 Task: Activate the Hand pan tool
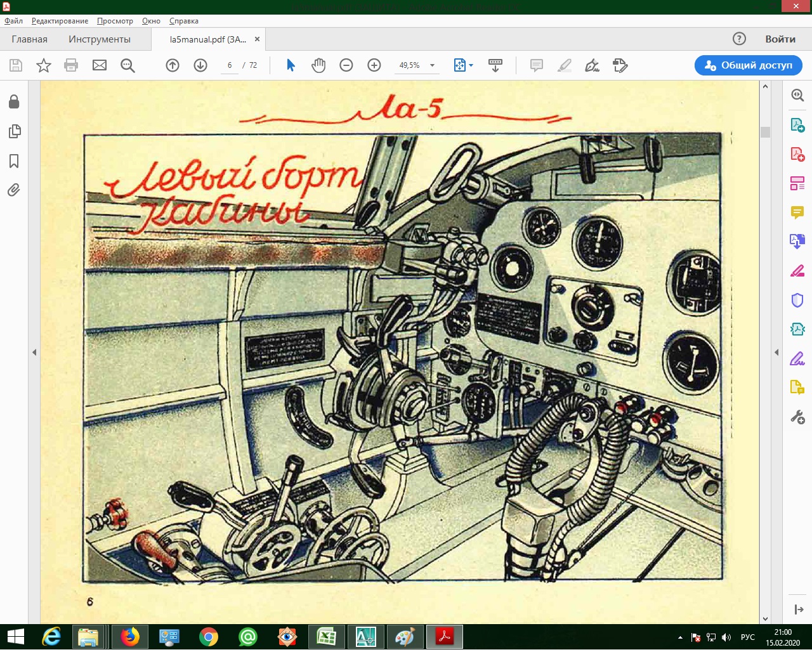coord(318,65)
